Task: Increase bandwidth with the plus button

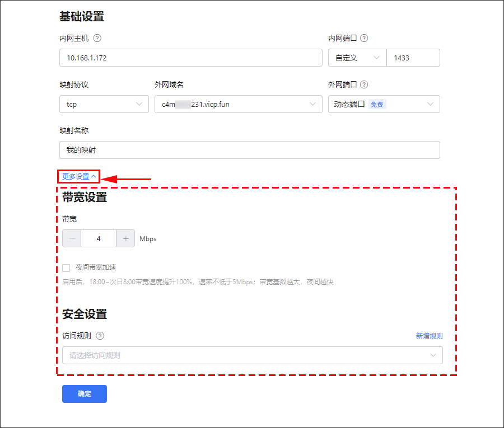Action: pyautogui.click(x=125, y=238)
